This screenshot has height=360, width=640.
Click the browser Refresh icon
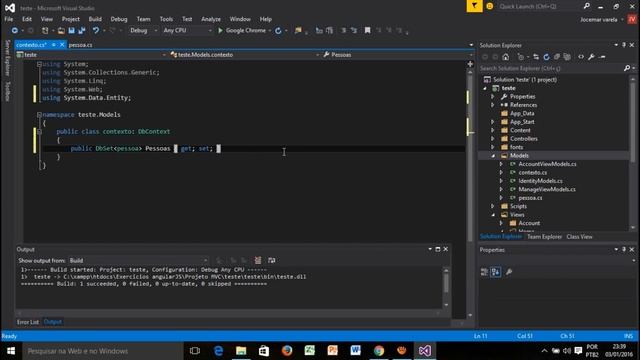click(278, 31)
